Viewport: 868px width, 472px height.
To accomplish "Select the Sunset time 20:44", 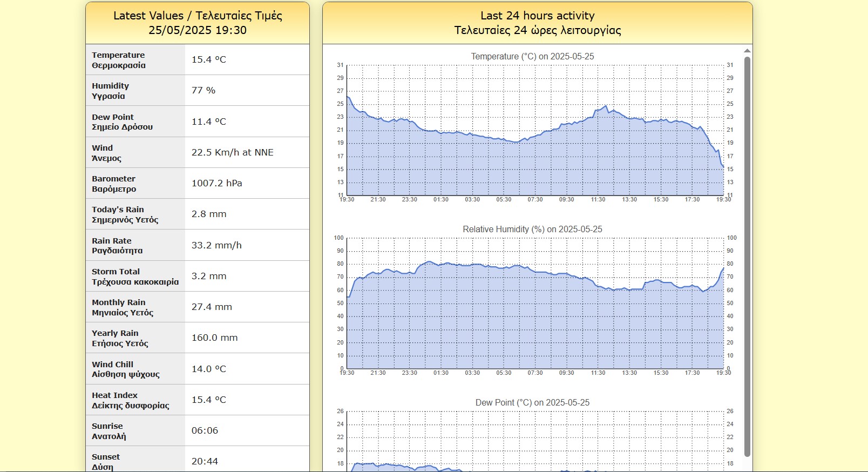I will point(205,461).
